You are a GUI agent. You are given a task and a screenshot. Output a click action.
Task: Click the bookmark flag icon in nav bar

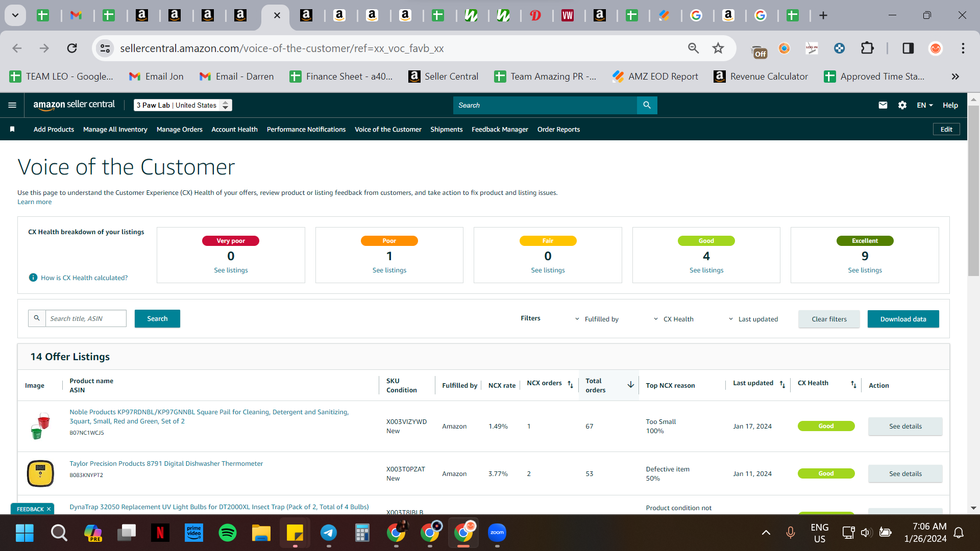pyautogui.click(x=12, y=129)
